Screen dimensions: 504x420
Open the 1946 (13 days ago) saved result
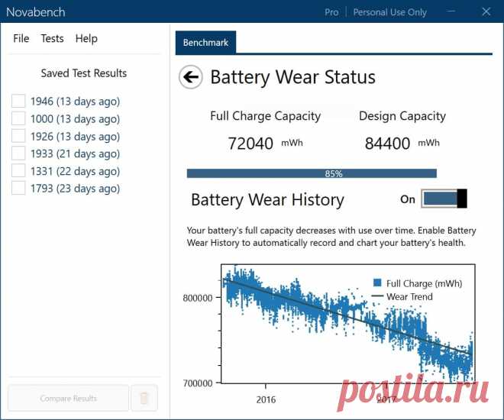(x=75, y=102)
